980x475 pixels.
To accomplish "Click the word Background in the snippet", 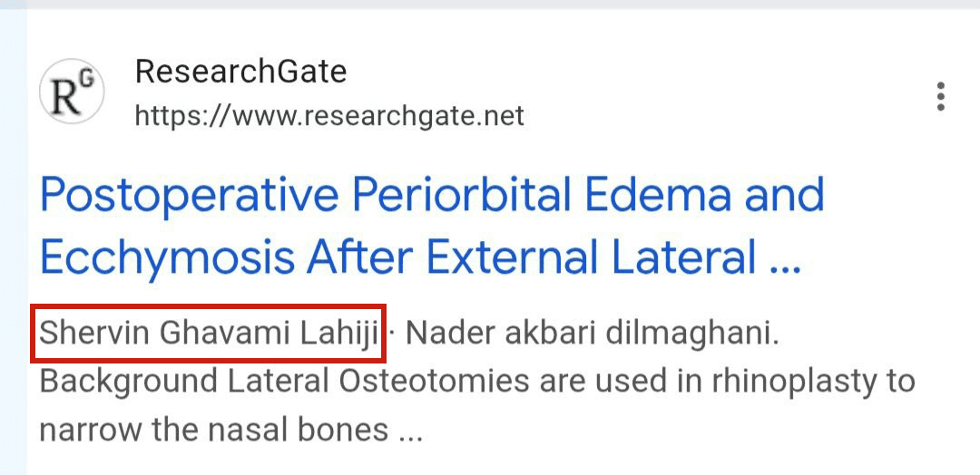I will [x=128, y=381].
